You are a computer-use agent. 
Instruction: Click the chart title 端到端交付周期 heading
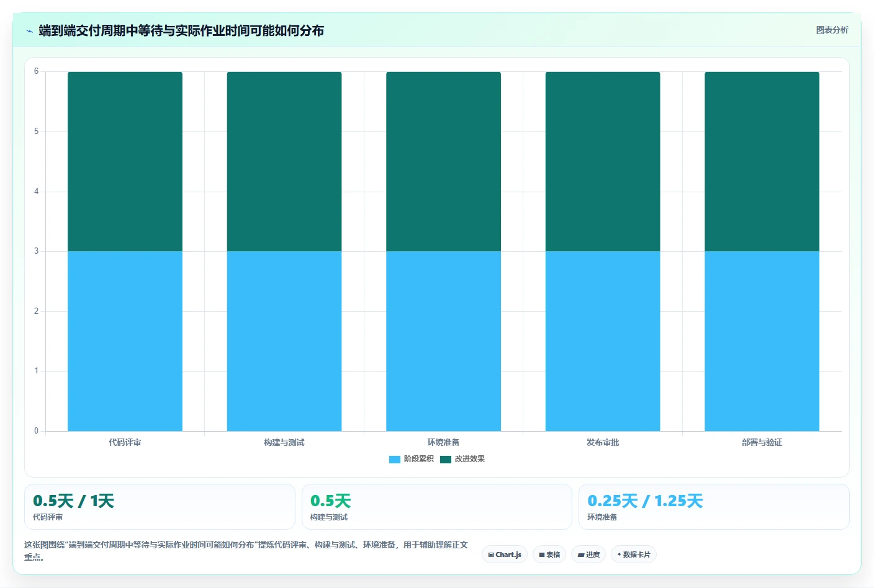click(181, 30)
